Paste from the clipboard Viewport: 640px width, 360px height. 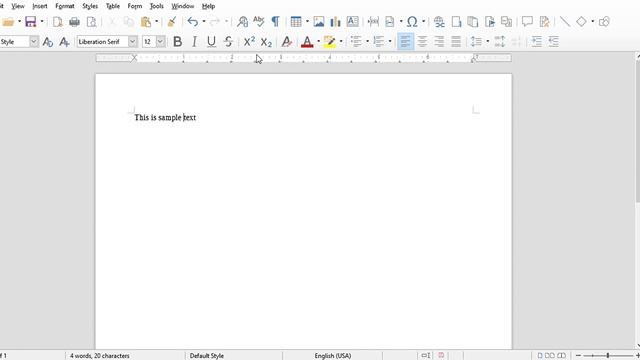tap(146, 22)
